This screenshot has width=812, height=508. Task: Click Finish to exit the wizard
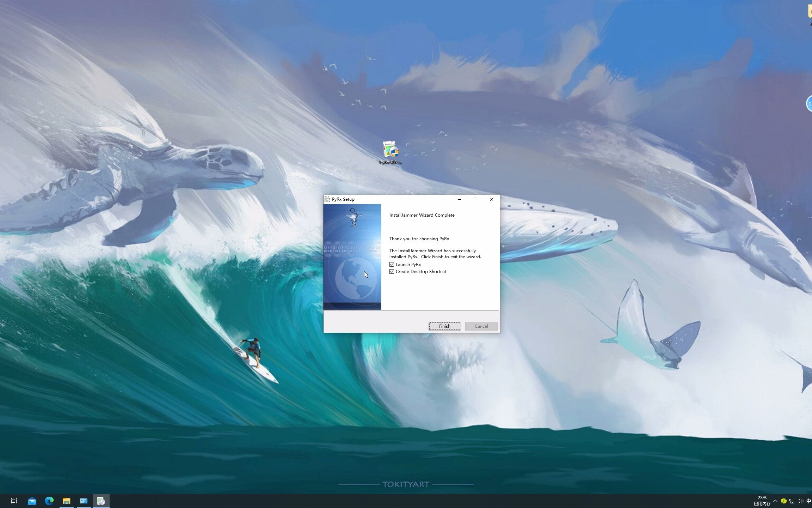pos(444,326)
